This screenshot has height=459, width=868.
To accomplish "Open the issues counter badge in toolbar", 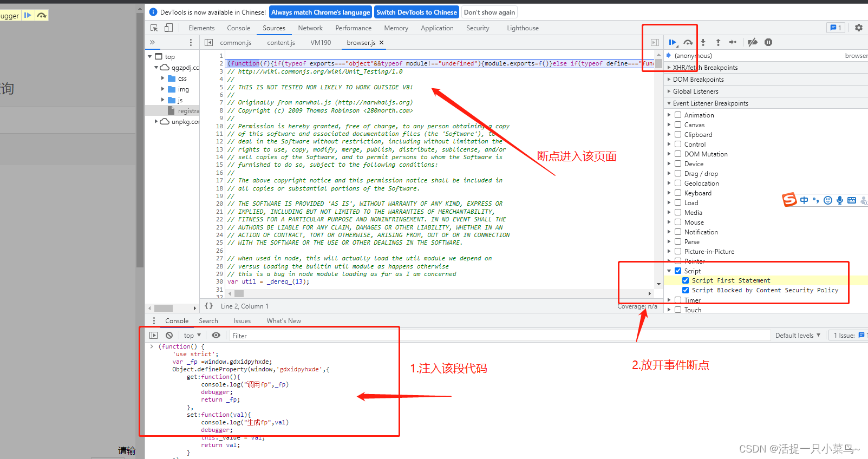I will [836, 28].
